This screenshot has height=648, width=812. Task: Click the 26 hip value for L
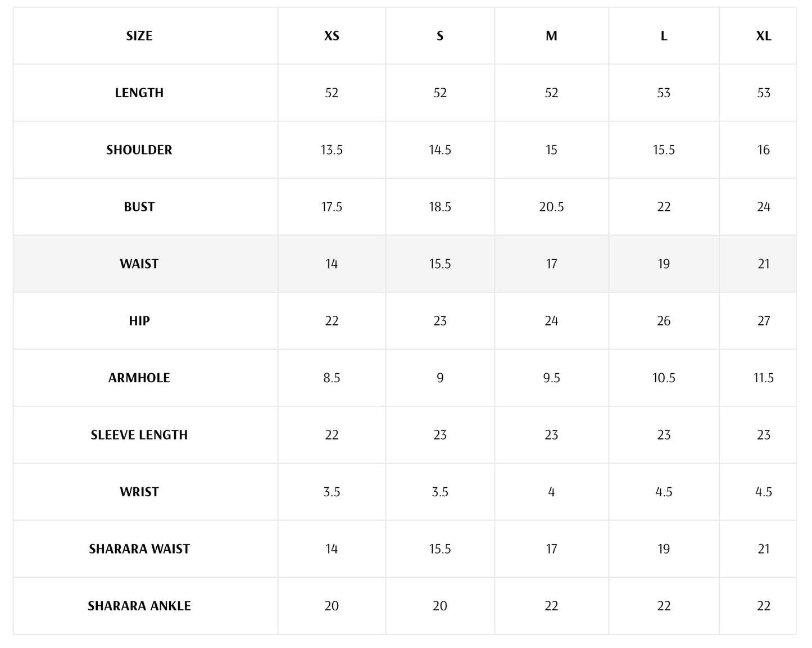click(664, 321)
